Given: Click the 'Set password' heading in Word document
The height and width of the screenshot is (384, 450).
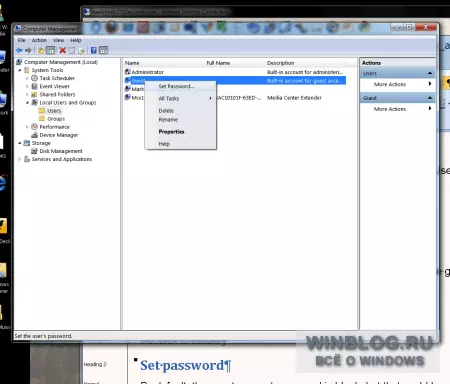Looking at the screenshot, I should 185,365.
